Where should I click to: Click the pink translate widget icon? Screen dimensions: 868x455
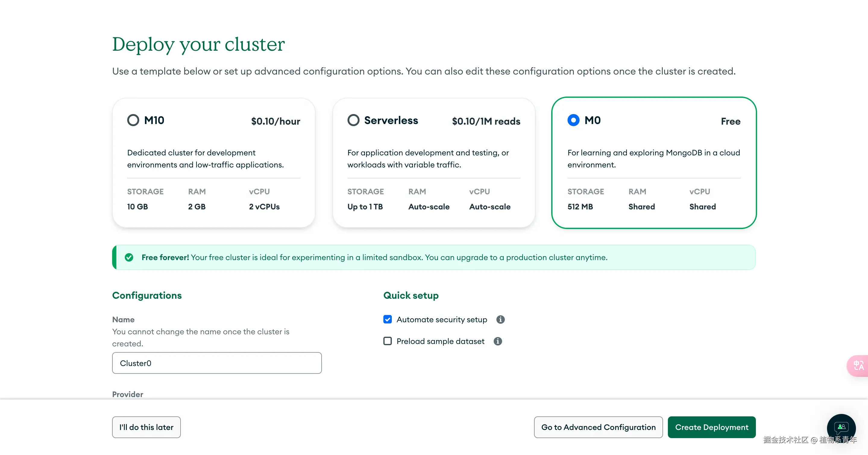coord(858,365)
